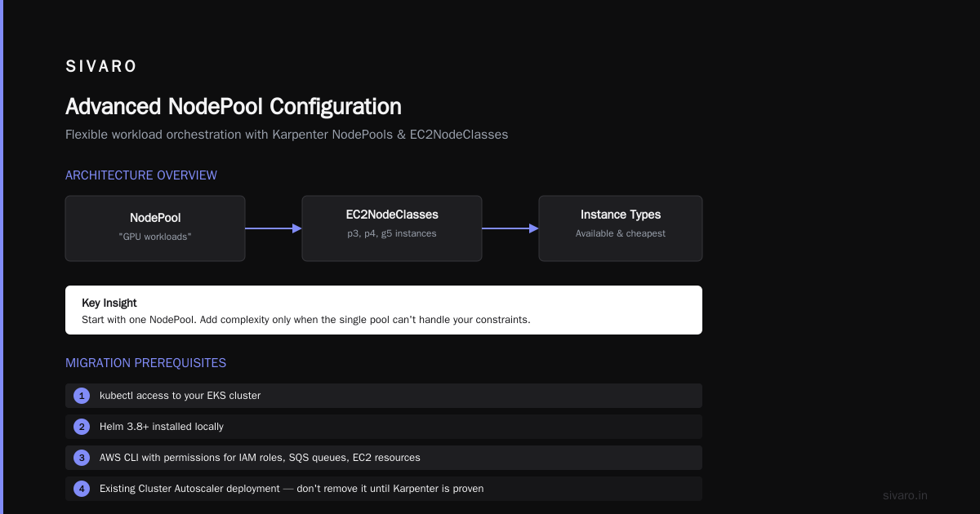This screenshot has height=514, width=980.
Task: Open the sivaro.in link
Action: (906, 495)
